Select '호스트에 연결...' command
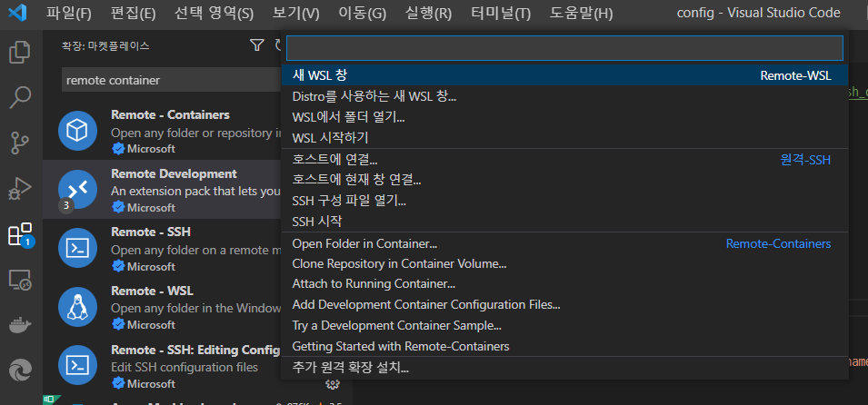 [564, 159]
